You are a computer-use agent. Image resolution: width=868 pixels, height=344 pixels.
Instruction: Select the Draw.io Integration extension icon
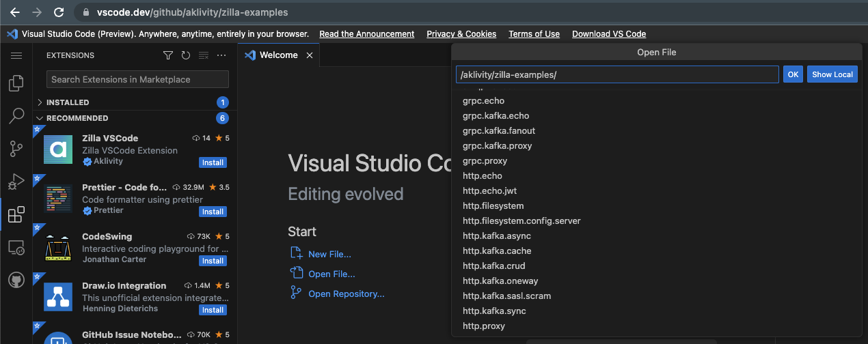pyautogui.click(x=58, y=296)
